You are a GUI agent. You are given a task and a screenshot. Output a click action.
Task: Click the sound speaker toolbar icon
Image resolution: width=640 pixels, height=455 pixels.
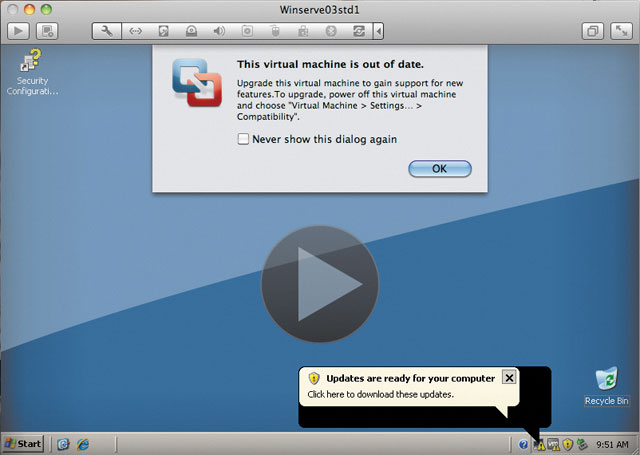tap(219, 31)
